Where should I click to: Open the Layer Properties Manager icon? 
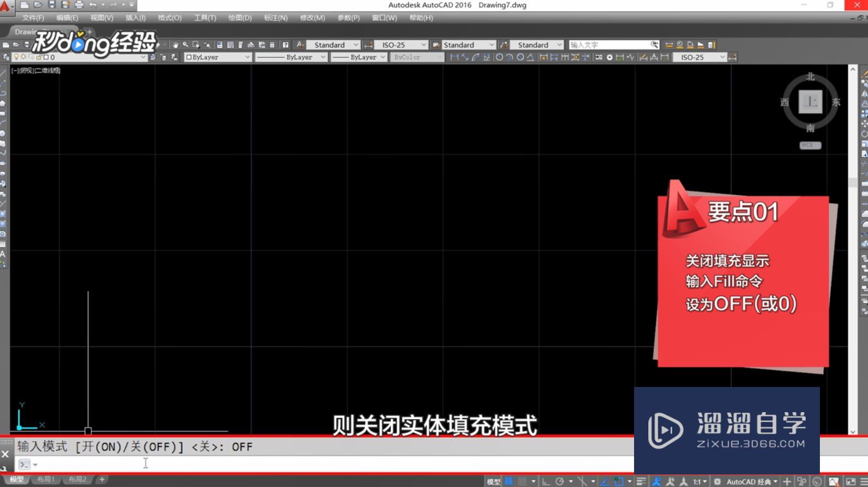tap(6, 57)
